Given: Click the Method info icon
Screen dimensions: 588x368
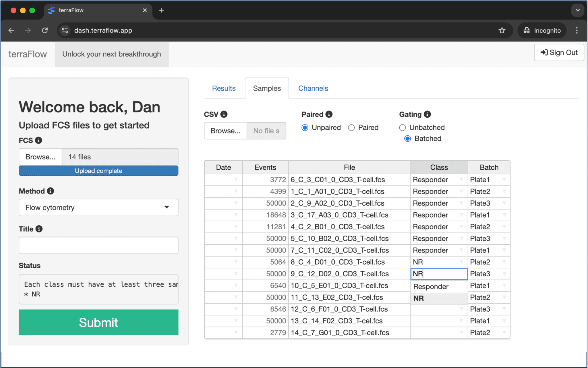Looking at the screenshot, I should click(51, 191).
